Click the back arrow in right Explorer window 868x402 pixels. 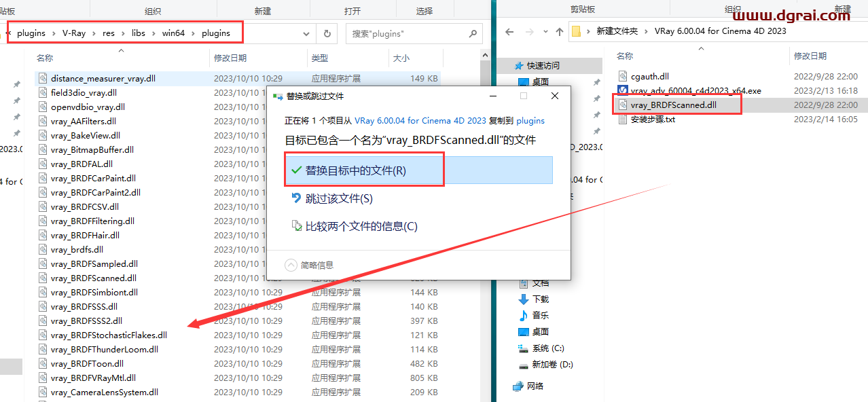point(509,31)
